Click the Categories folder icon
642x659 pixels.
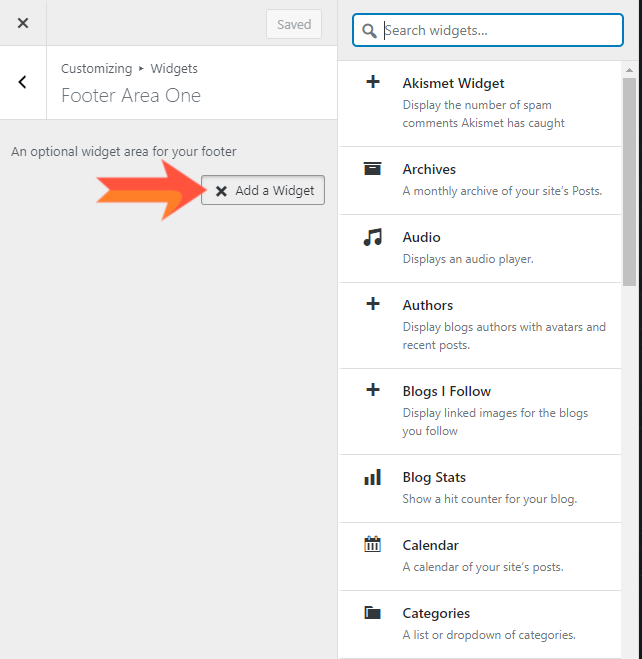[372, 613]
